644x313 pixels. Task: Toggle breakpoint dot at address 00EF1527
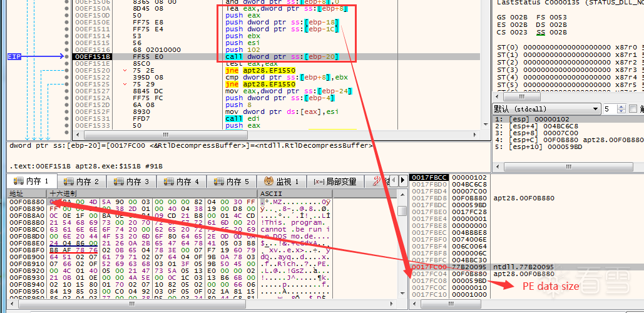66,91
